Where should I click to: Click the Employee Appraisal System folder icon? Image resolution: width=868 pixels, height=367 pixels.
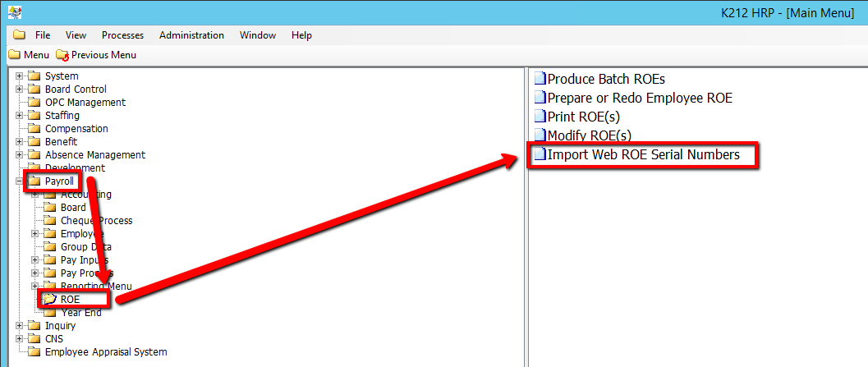click(x=34, y=352)
